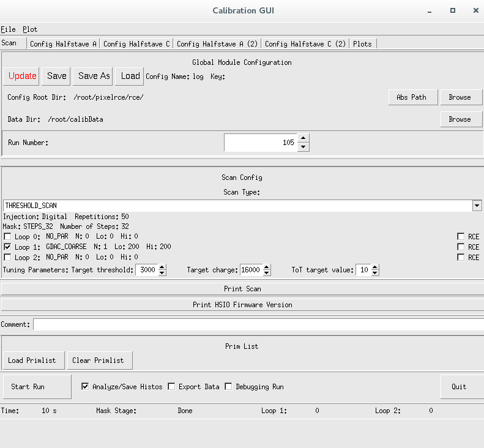
Task: Click the Clear Primlist button
Action: coord(100,360)
